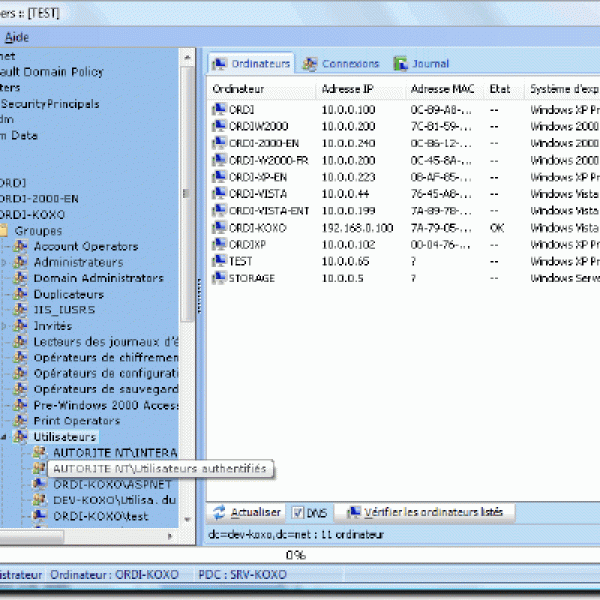Viewport: 600px width, 600px height.
Task: Select Opérateurs de chiffrement group
Action: point(106,357)
